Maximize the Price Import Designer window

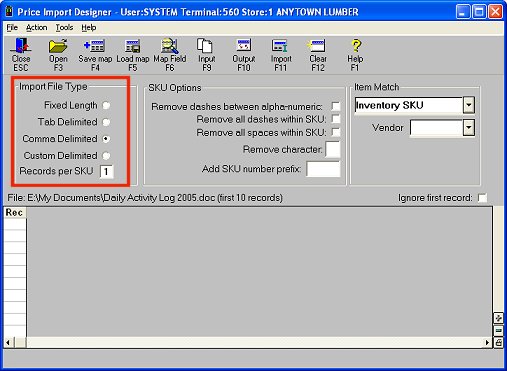(479, 12)
